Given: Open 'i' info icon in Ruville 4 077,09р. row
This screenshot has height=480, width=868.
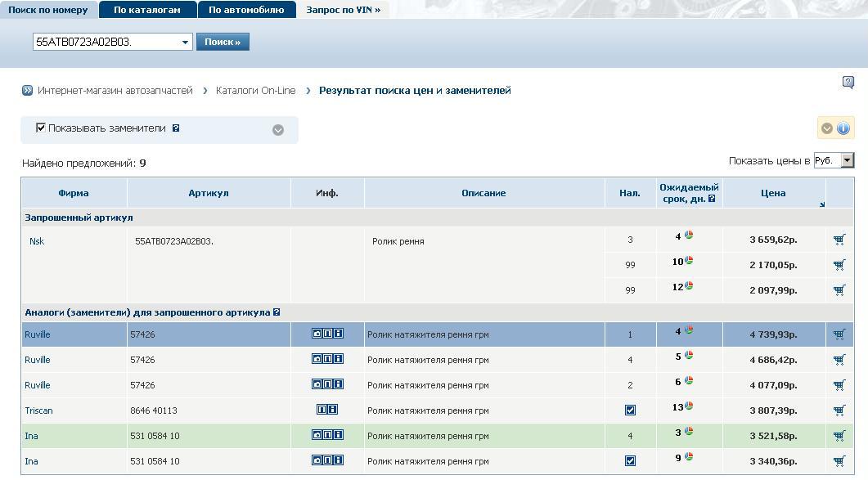Looking at the screenshot, I should pyautogui.click(x=338, y=384).
